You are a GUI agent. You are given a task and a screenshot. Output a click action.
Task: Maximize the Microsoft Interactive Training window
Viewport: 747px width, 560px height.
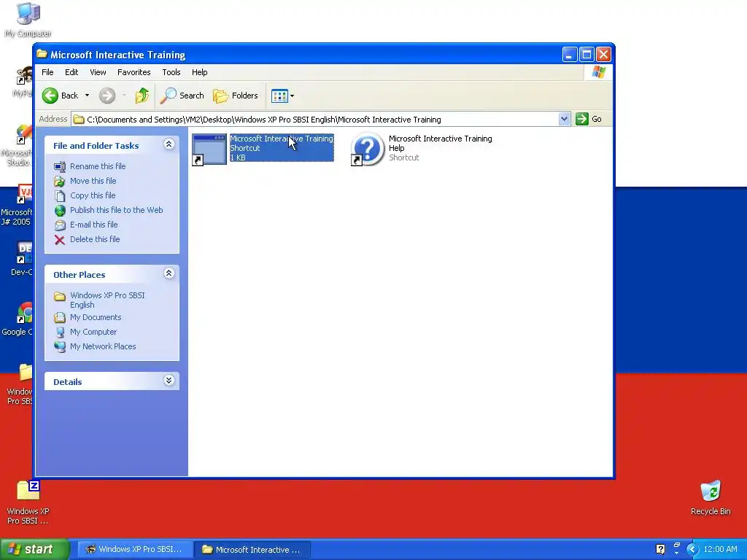pos(587,54)
